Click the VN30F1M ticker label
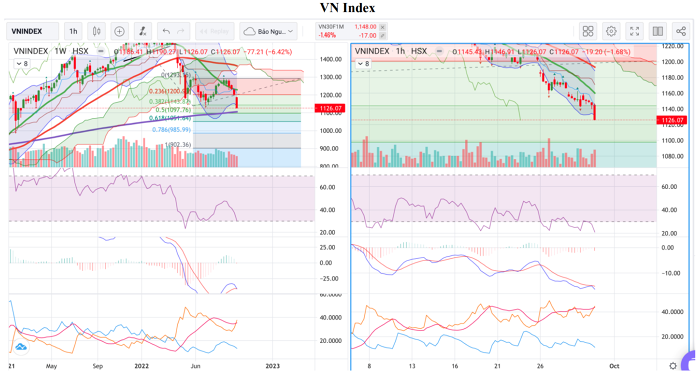The height and width of the screenshot is (377, 700). pyautogui.click(x=331, y=27)
